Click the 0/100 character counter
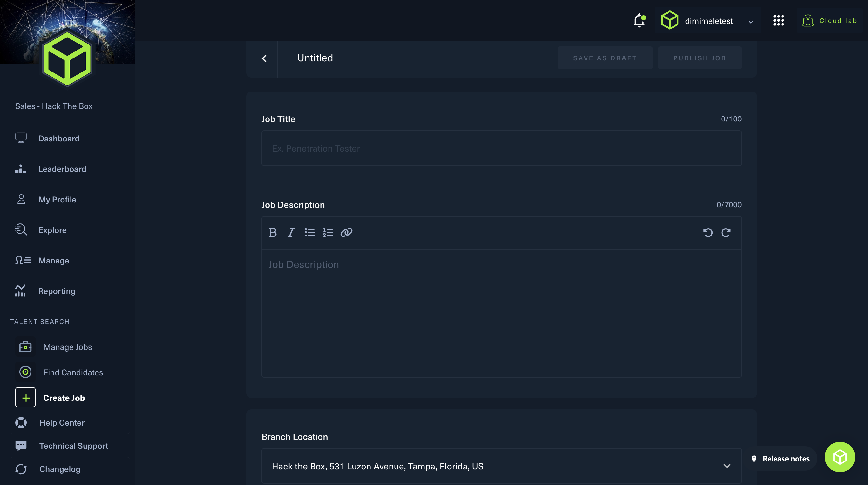868x485 pixels. (731, 119)
